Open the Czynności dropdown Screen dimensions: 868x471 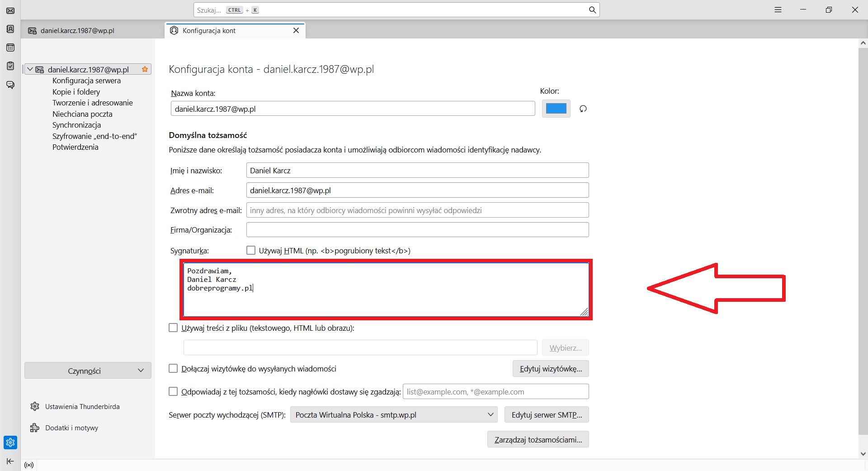point(88,371)
